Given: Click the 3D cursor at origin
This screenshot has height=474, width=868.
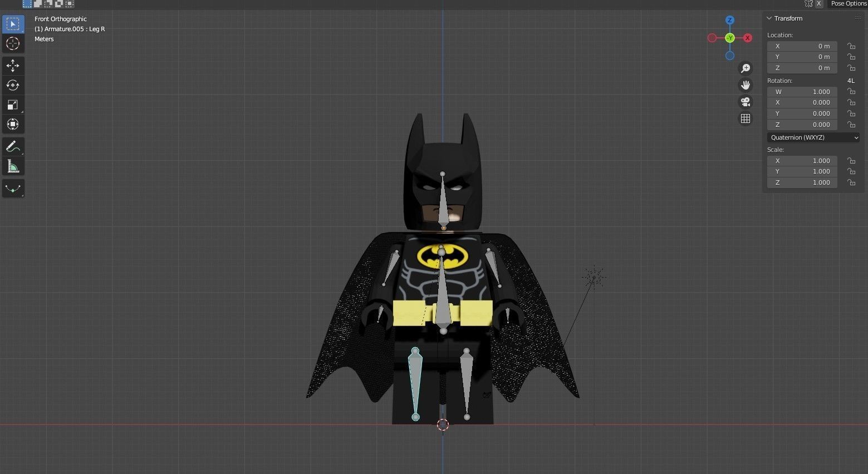Looking at the screenshot, I should [443, 425].
